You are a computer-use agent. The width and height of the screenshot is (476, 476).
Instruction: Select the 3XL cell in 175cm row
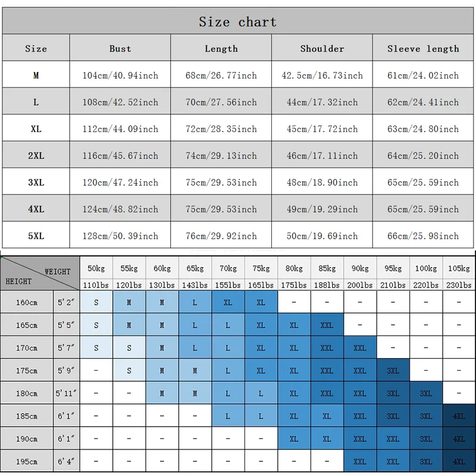pyautogui.click(x=393, y=371)
